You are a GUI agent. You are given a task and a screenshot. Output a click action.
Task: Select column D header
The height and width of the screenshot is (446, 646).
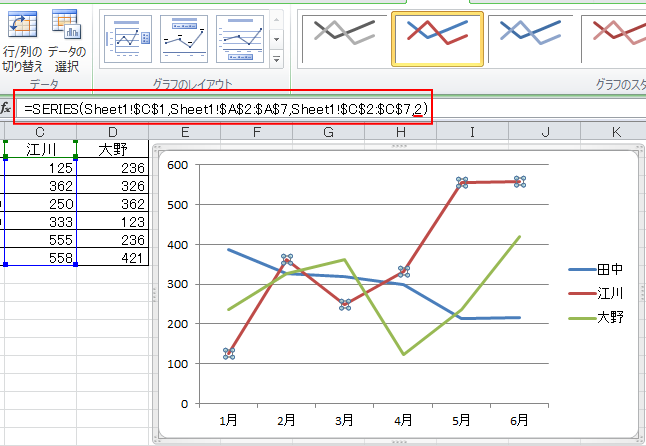[112, 132]
